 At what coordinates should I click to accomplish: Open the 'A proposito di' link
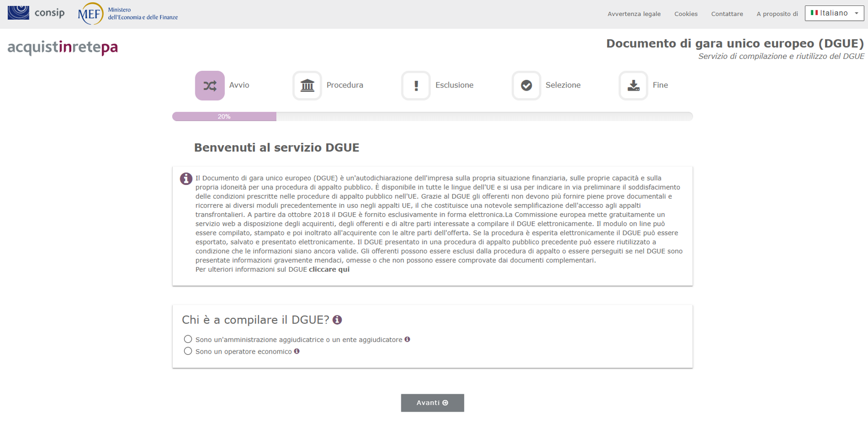tap(777, 14)
